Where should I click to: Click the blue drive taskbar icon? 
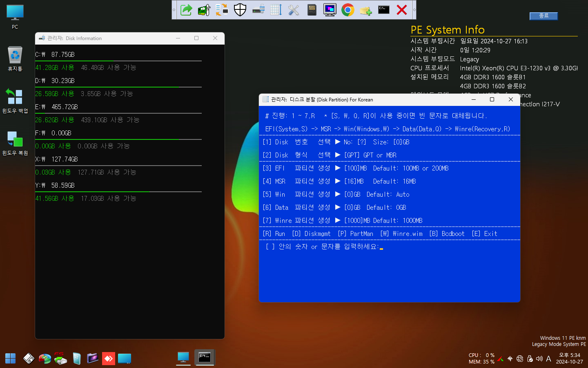[x=125, y=359]
